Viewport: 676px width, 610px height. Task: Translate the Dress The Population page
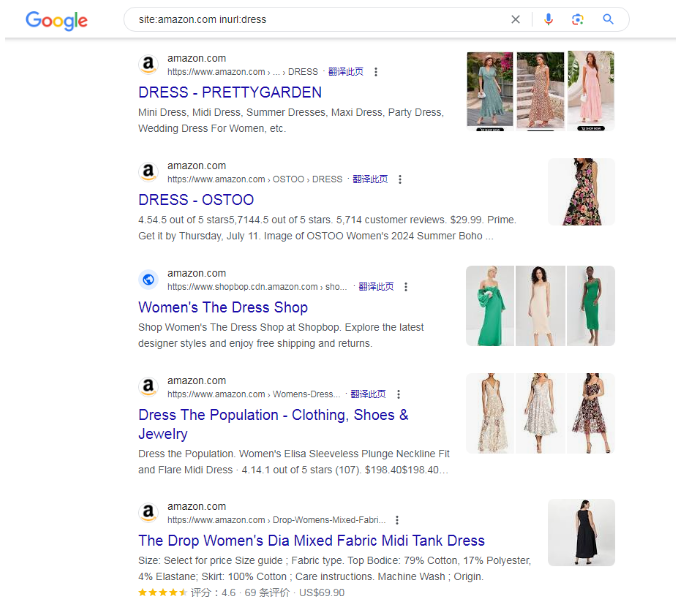point(368,394)
